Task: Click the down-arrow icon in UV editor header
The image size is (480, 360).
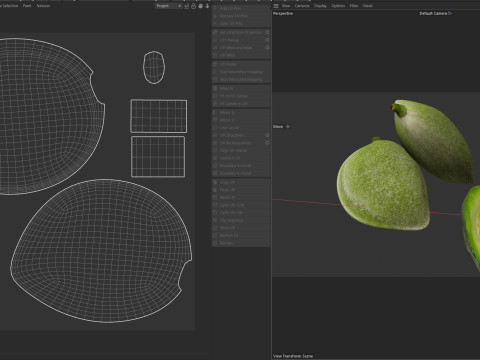Action: point(207,6)
